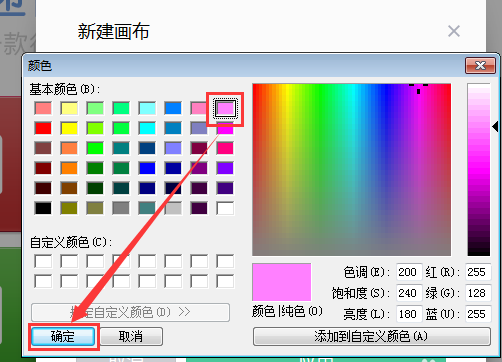
Task: Select the light silver basic color swatch
Action: [173, 208]
